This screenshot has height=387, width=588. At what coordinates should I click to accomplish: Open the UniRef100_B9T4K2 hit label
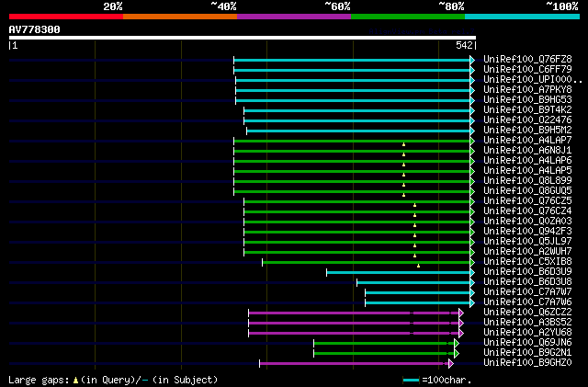(527, 110)
